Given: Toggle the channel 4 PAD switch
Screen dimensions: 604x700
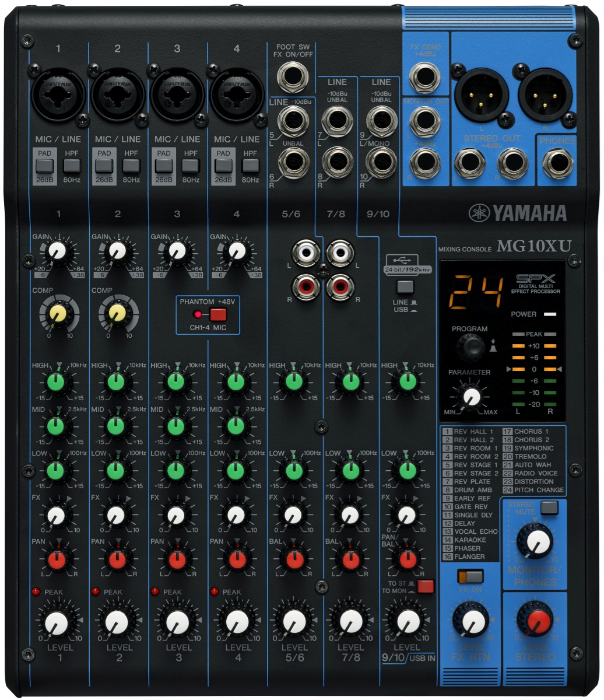Looking at the screenshot, I should (223, 166).
